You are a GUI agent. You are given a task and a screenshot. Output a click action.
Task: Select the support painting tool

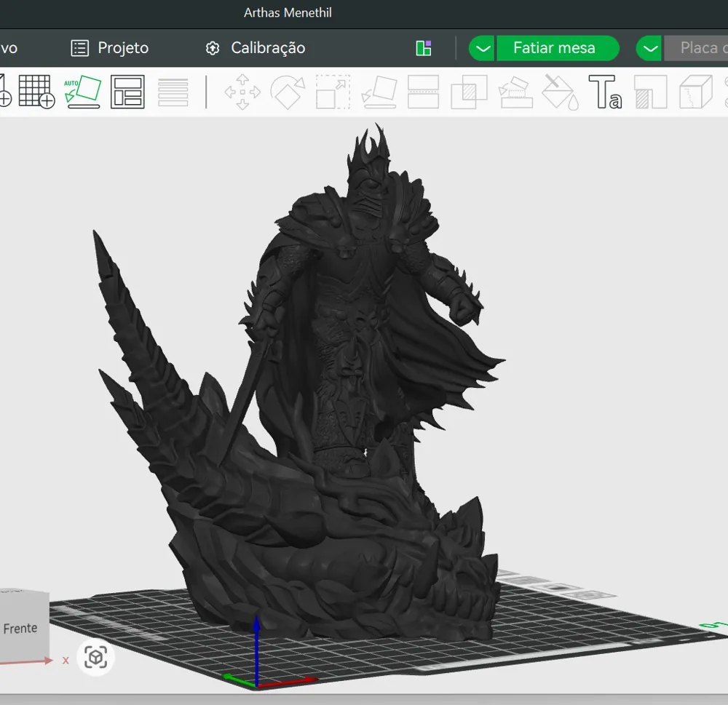point(515,92)
